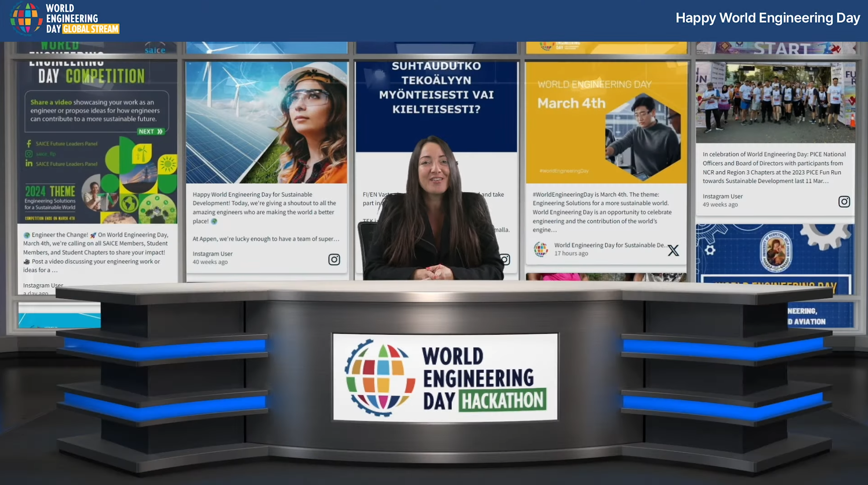The image size is (868, 485).
Task: Click World Engineering Day globe logo in header
Action: (26, 18)
